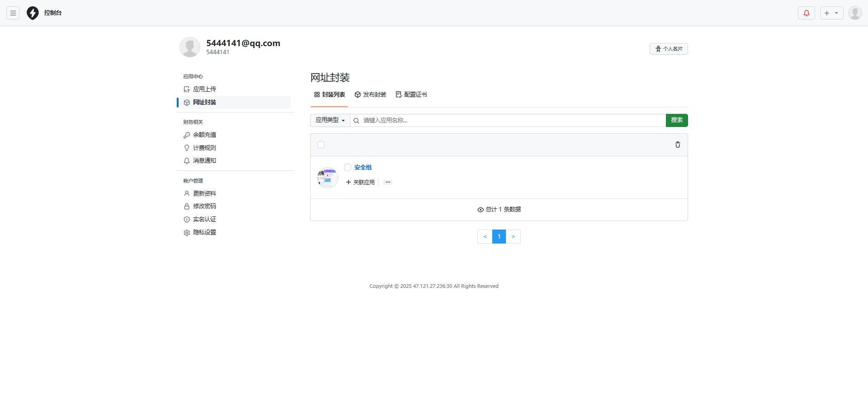Click the trash delete icon

pyautogui.click(x=677, y=145)
